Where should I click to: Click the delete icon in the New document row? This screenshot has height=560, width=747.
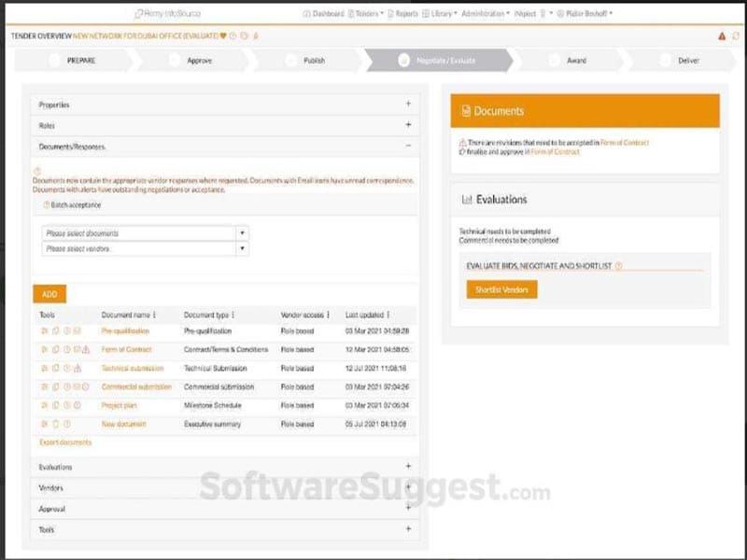[55, 424]
